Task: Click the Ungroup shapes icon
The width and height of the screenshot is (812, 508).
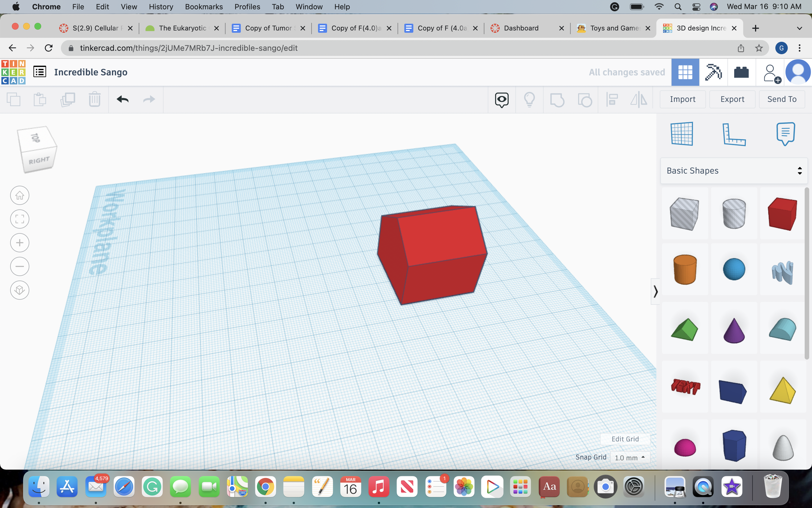Action: point(584,100)
